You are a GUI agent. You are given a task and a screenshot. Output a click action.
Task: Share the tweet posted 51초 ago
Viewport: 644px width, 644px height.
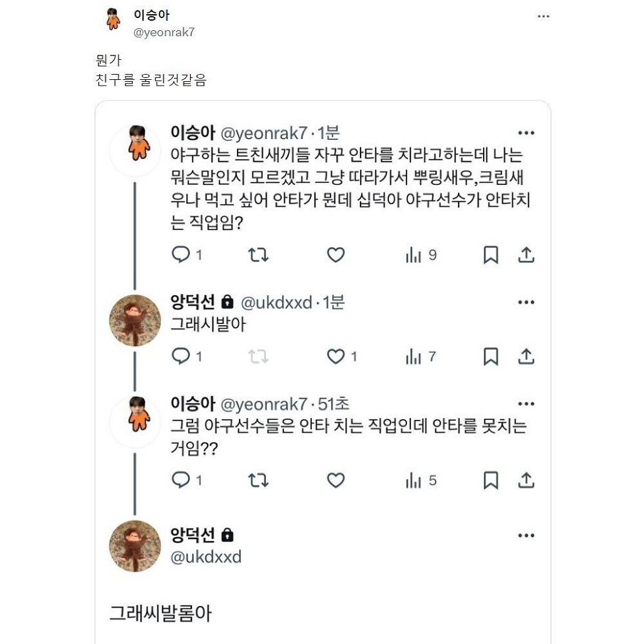click(x=526, y=480)
